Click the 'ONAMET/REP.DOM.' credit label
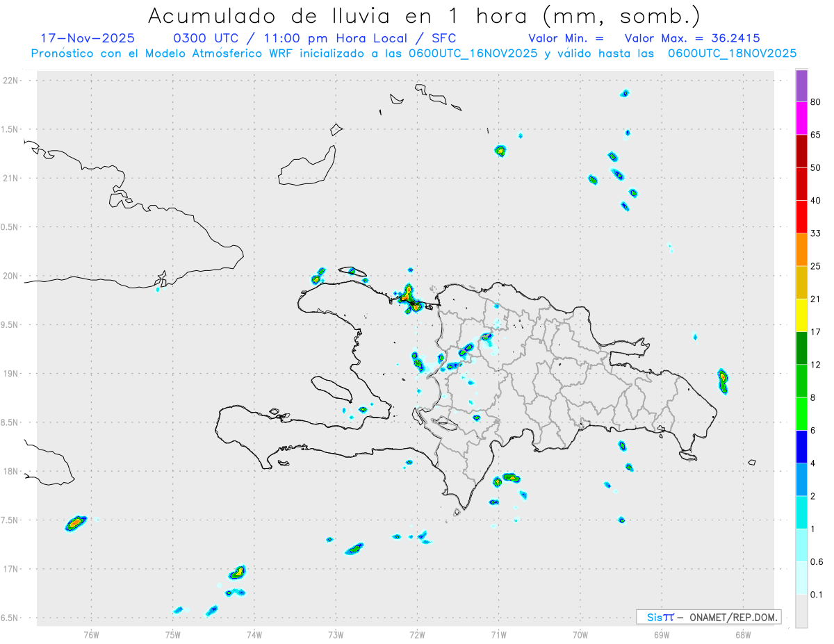Viewport: 834px width, 644px height. [733, 617]
